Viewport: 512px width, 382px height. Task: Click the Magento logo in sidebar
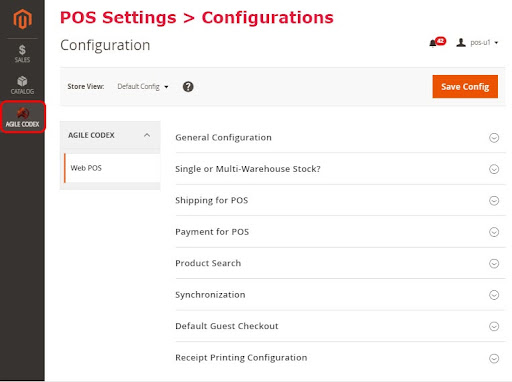point(22,19)
